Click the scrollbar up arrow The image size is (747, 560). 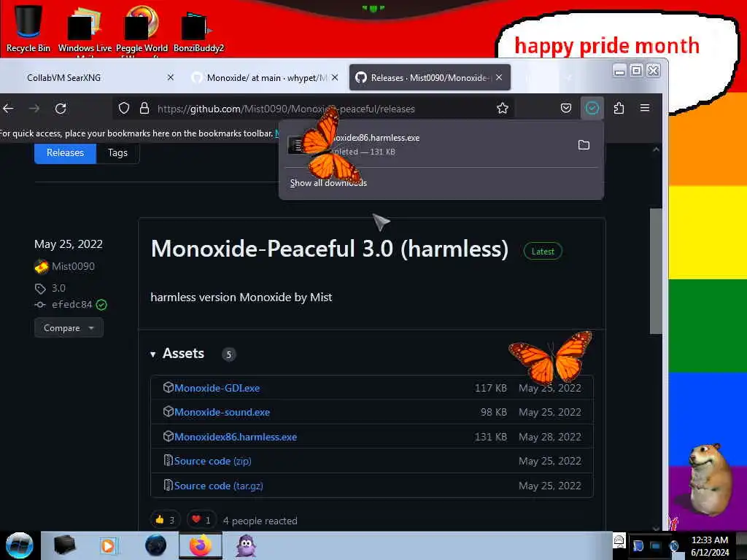[x=656, y=149]
